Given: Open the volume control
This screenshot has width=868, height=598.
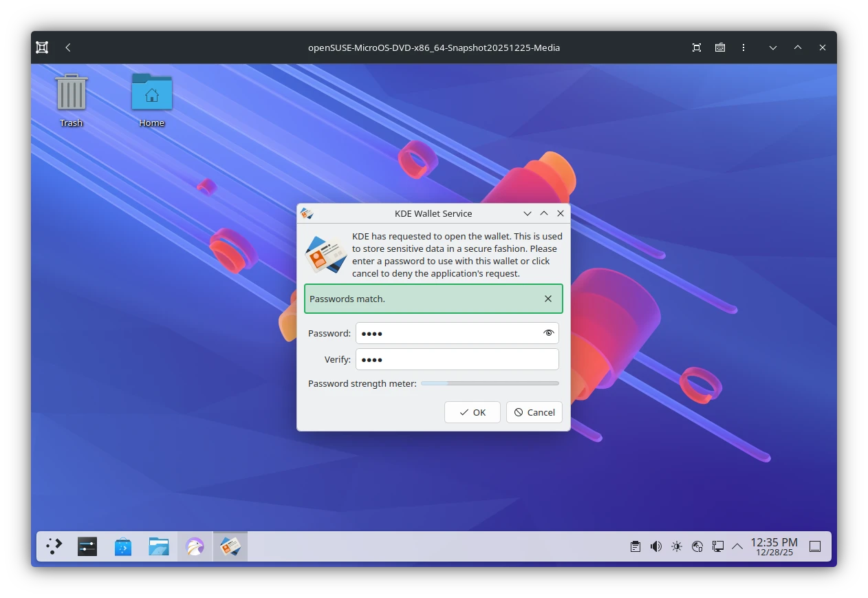Looking at the screenshot, I should pyautogui.click(x=655, y=546).
